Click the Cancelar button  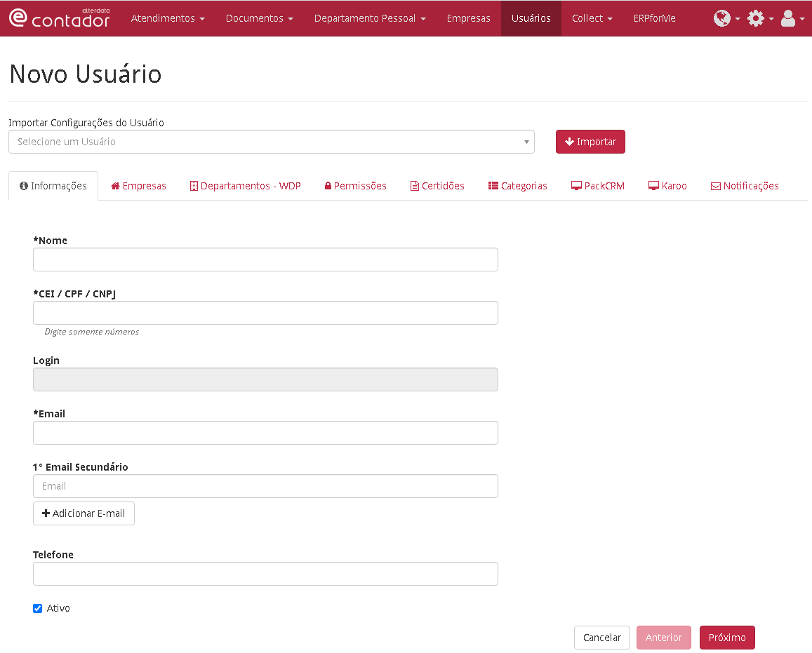tap(601, 638)
